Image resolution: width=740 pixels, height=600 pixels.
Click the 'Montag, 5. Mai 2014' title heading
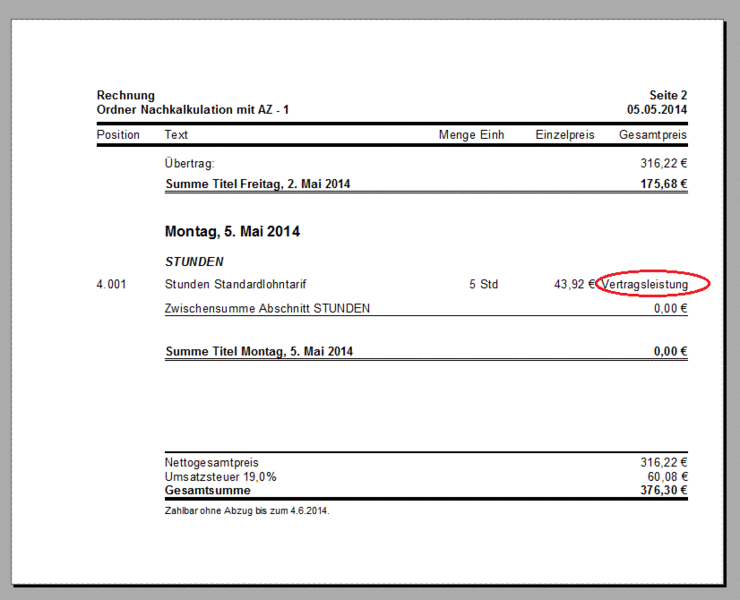point(232,232)
